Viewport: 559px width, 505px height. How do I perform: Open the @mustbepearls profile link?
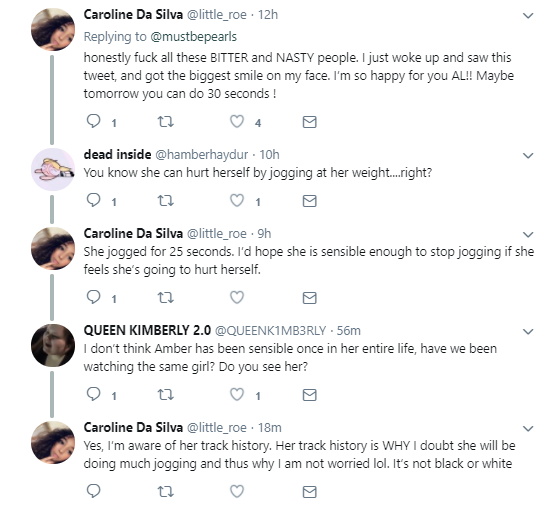tap(194, 37)
